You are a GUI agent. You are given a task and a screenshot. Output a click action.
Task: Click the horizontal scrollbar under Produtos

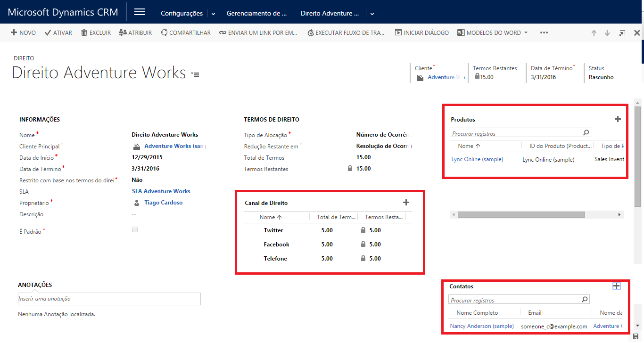pyautogui.click(x=521, y=214)
